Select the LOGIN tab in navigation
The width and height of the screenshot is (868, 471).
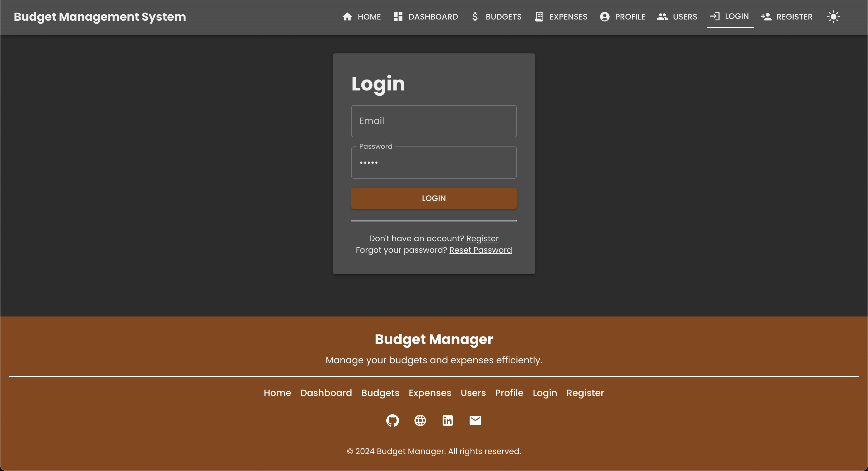coord(730,17)
